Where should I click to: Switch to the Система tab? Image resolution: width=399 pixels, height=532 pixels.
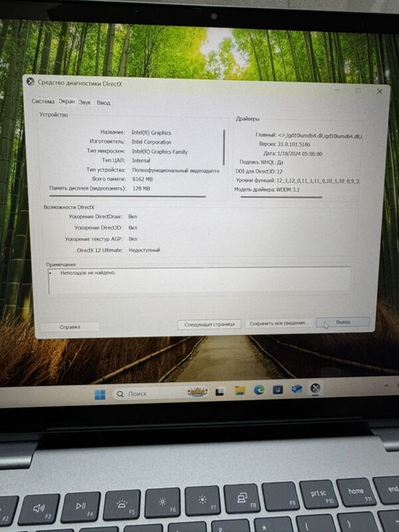(x=43, y=102)
